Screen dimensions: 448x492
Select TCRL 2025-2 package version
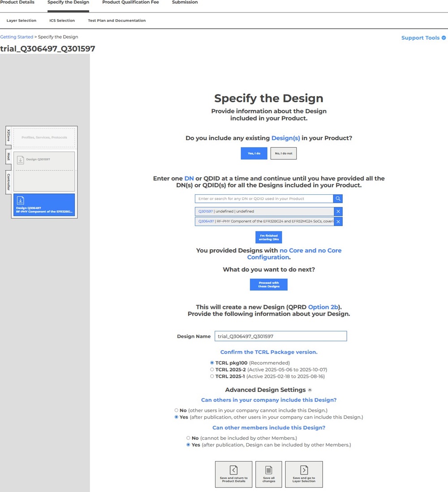tap(212, 370)
